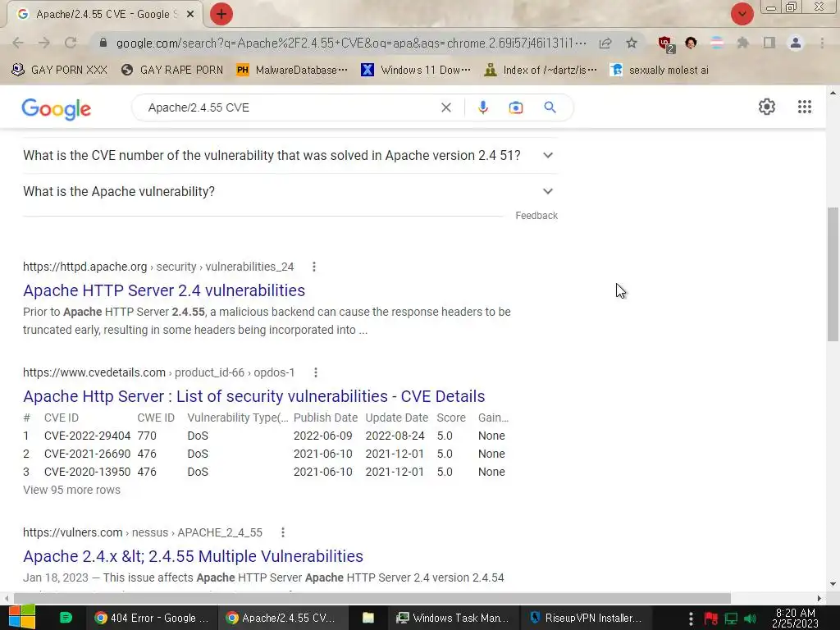Screen dimensions: 840x630
Task: Start voice search with the microphone
Action: pos(482,107)
